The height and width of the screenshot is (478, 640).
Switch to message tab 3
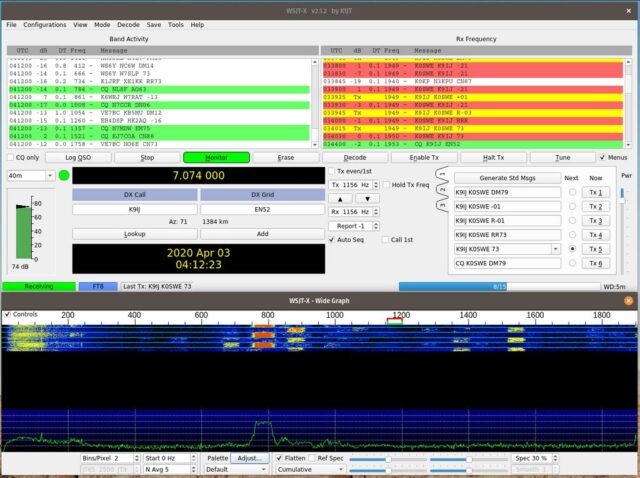pyautogui.click(x=442, y=205)
